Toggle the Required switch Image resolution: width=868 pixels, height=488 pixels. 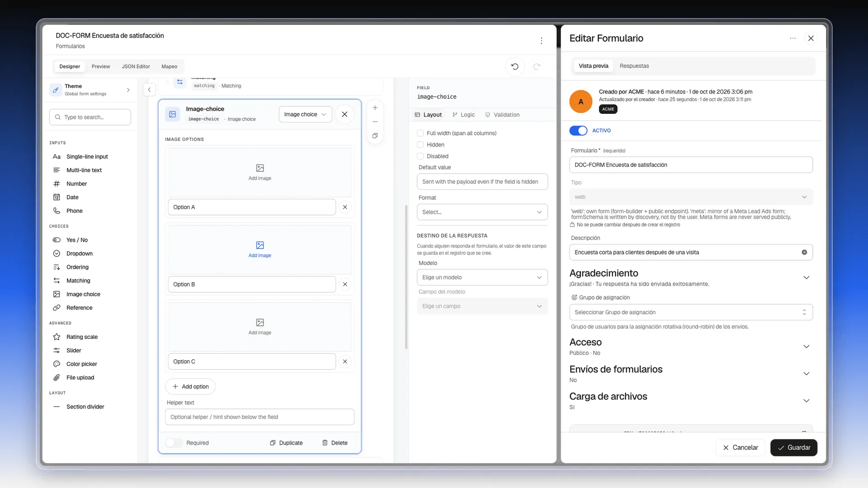174,443
